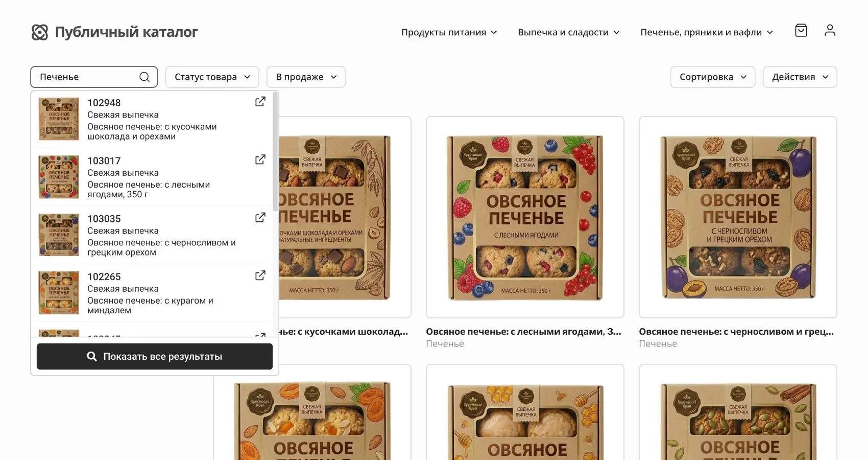Click the search magnifier icon in search field
868x460 pixels.
tap(144, 77)
